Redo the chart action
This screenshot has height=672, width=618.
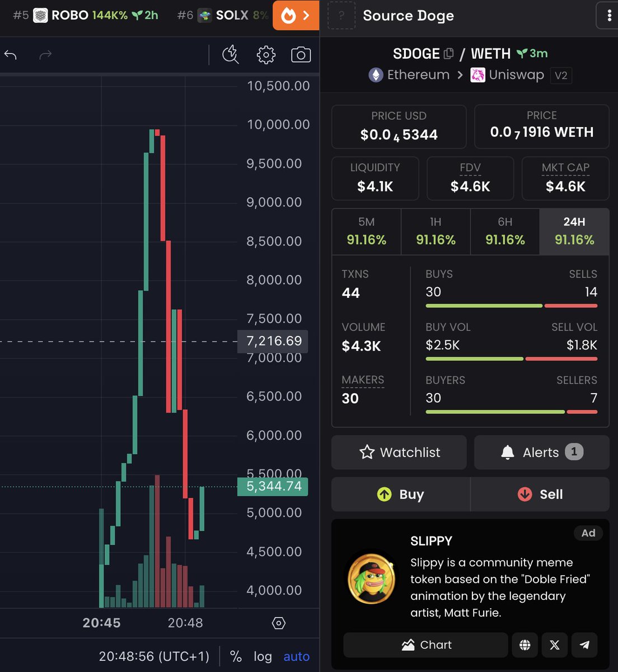point(45,54)
